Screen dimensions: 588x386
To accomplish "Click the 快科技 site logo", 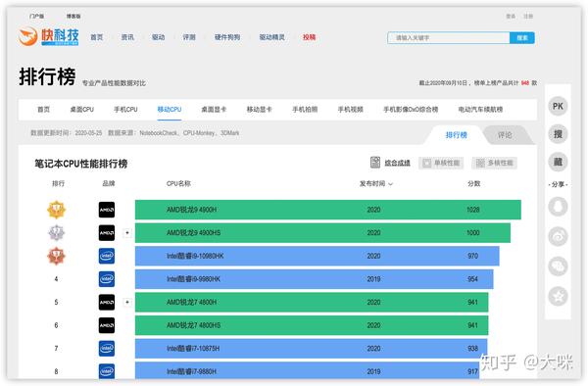I will point(49,36).
